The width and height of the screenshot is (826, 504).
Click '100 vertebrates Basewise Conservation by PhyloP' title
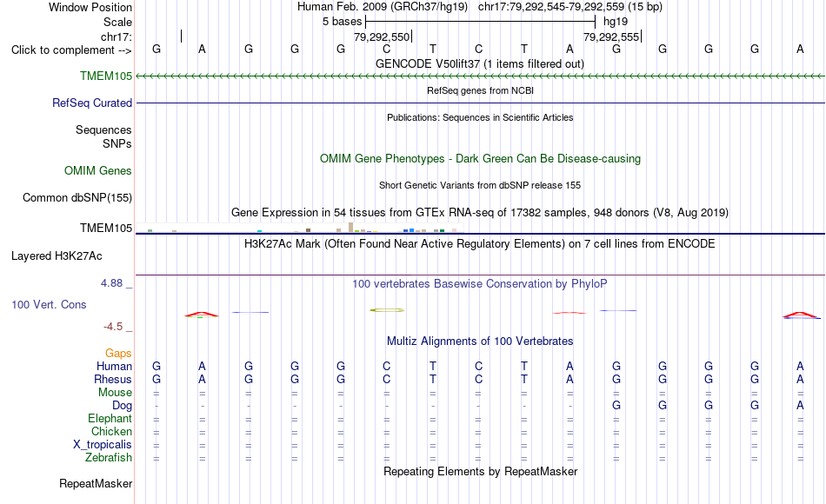480,284
